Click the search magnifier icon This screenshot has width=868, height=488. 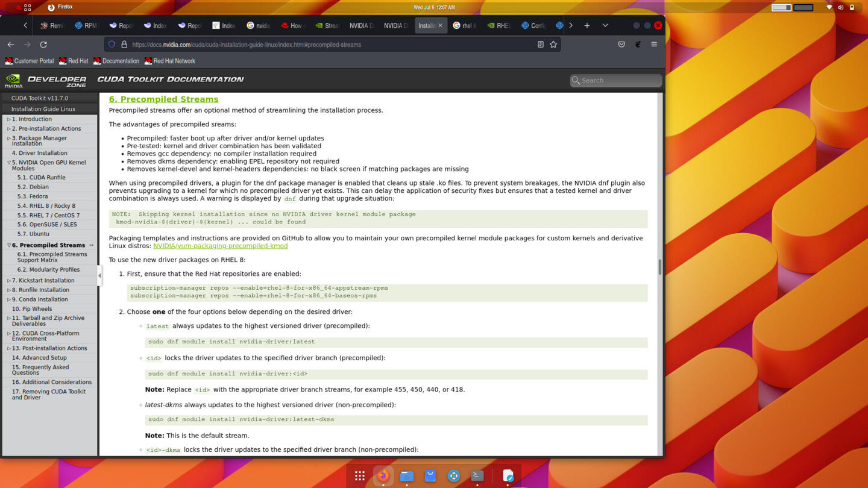[576, 80]
